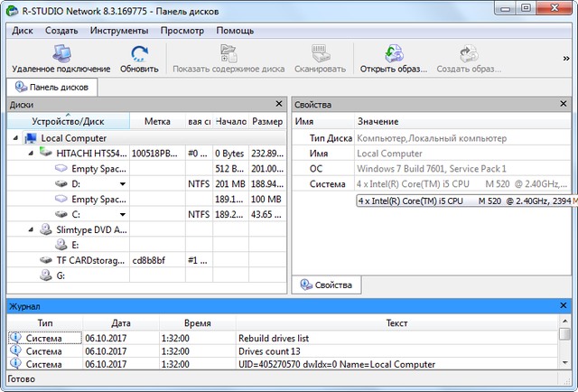The image size is (578, 392).
Task: Switch to the Панель дисков tab
Action: pos(51,88)
